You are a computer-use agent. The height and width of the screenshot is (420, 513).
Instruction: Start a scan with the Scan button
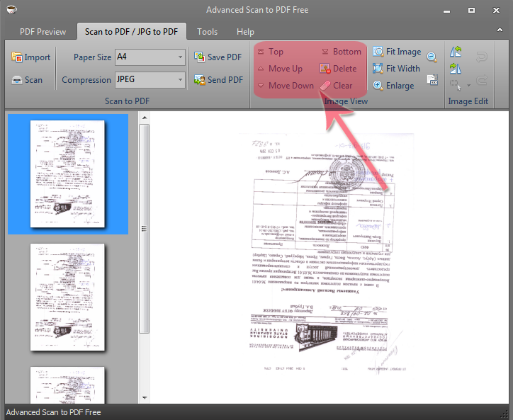[28, 80]
